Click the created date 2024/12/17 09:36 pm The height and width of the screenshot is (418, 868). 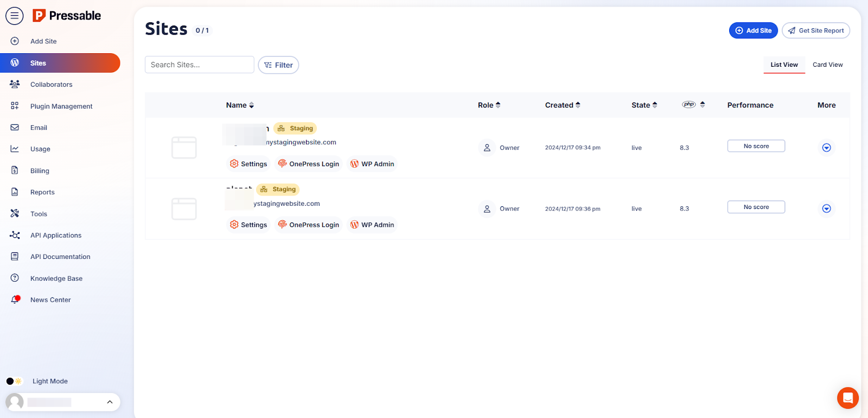[572, 208]
